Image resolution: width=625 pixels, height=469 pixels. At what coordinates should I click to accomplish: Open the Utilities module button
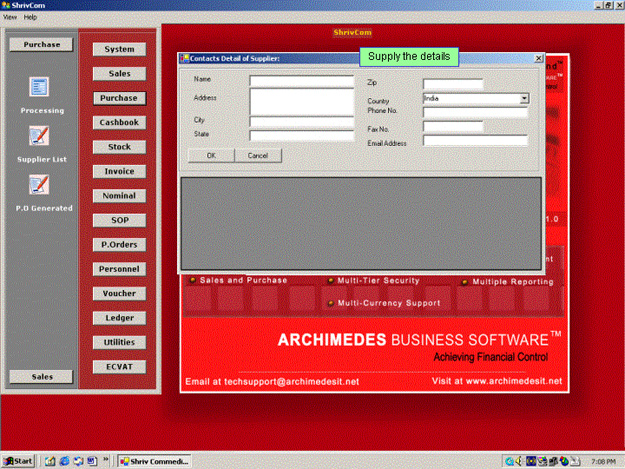click(119, 342)
